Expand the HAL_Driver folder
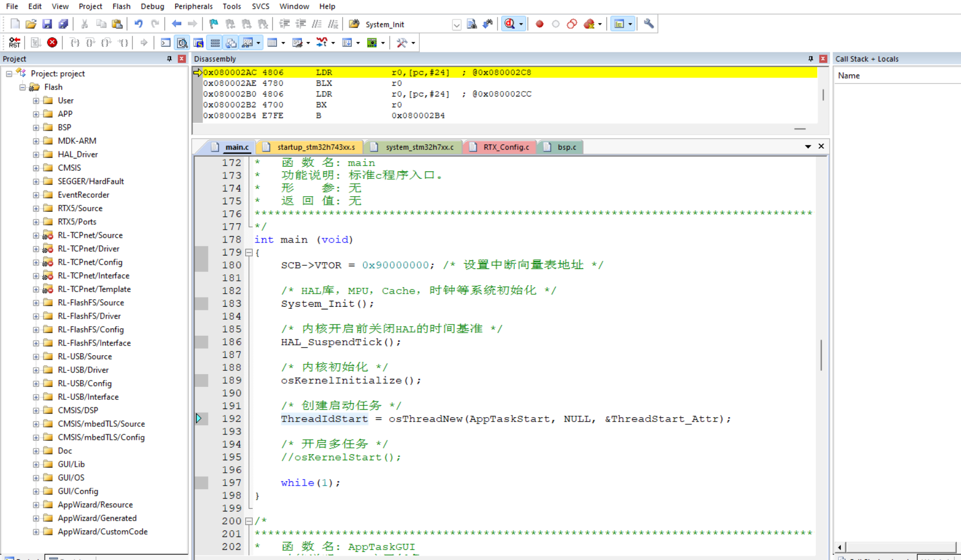Image resolution: width=961 pixels, height=560 pixels. pos(36,155)
